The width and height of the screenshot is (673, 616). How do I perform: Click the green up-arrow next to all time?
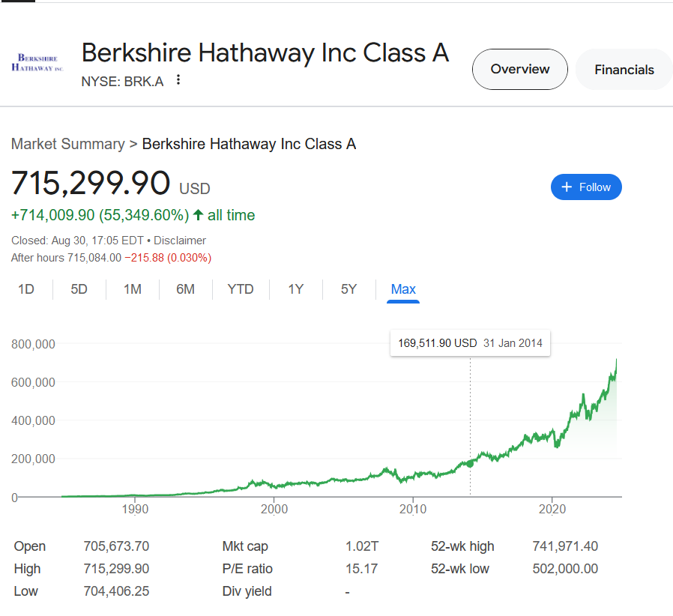198,214
